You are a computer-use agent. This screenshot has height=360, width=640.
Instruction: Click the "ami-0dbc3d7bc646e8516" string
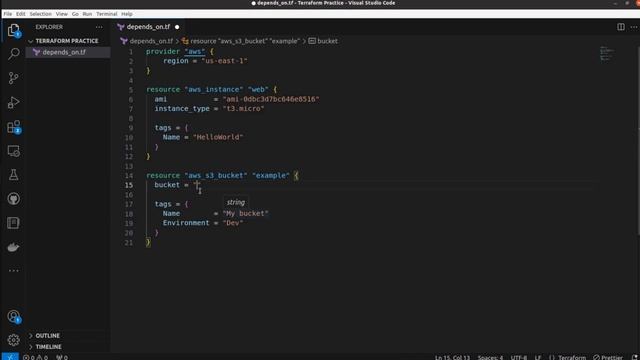[271, 99]
